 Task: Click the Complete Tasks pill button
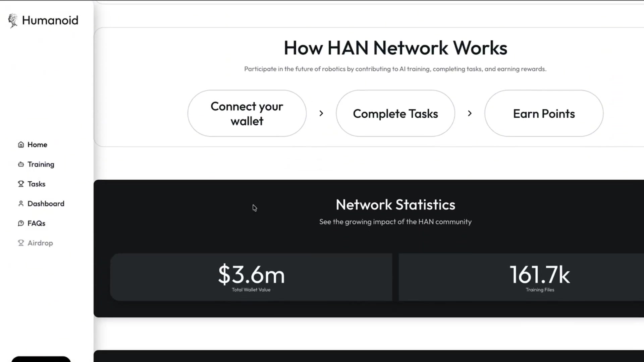pyautogui.click(x=395, y=114)
